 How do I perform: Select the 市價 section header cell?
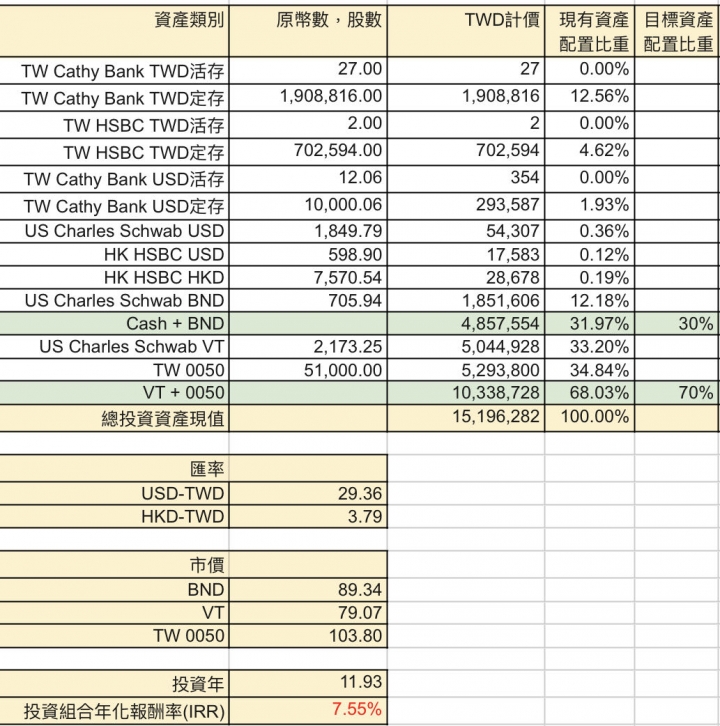coord(114,564)
